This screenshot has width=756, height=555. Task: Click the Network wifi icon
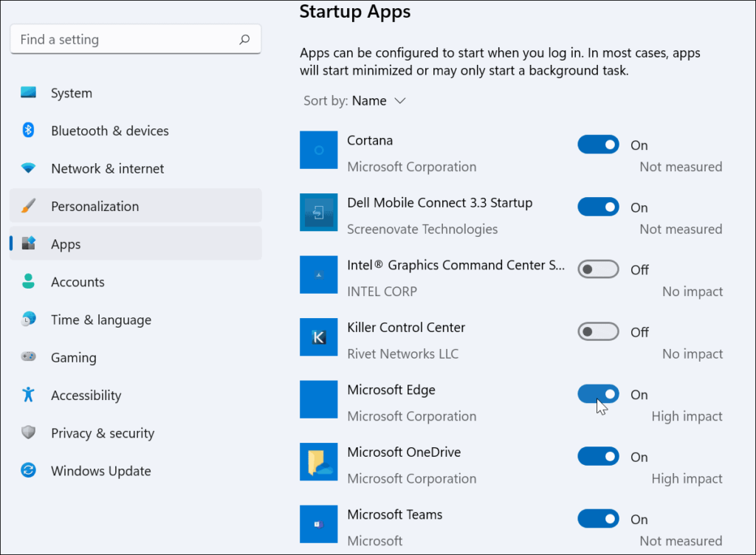pos(29,168)
